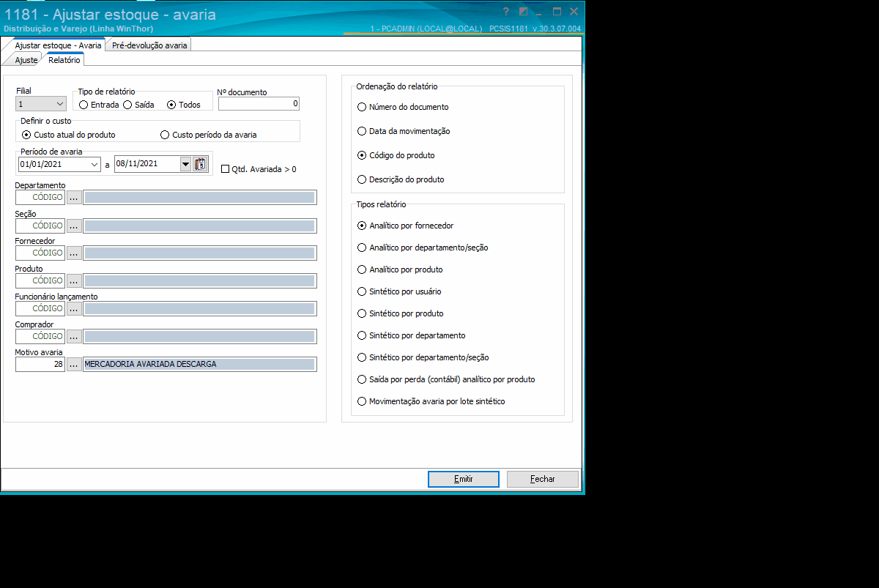Click the Fornecedor código field
879x588 pixels.
pyautogui.click(x=40, y=253)
